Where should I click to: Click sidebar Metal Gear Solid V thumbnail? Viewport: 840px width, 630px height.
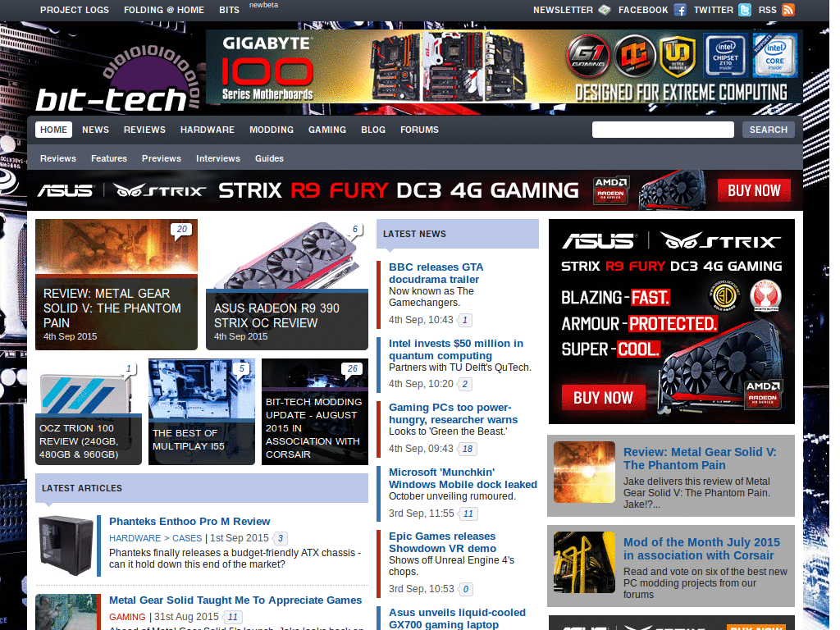click(584, 472)
